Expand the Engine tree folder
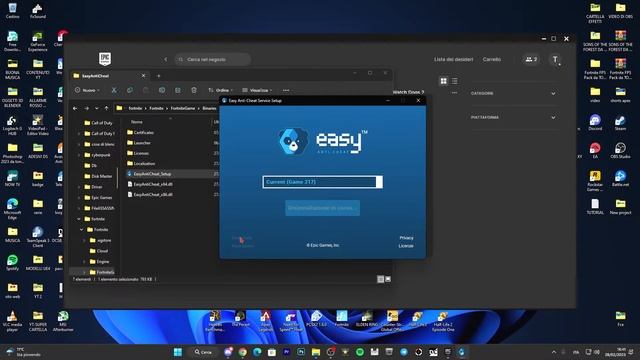The image size is (640, 360). pyautogui.click(x=84, y=262)
